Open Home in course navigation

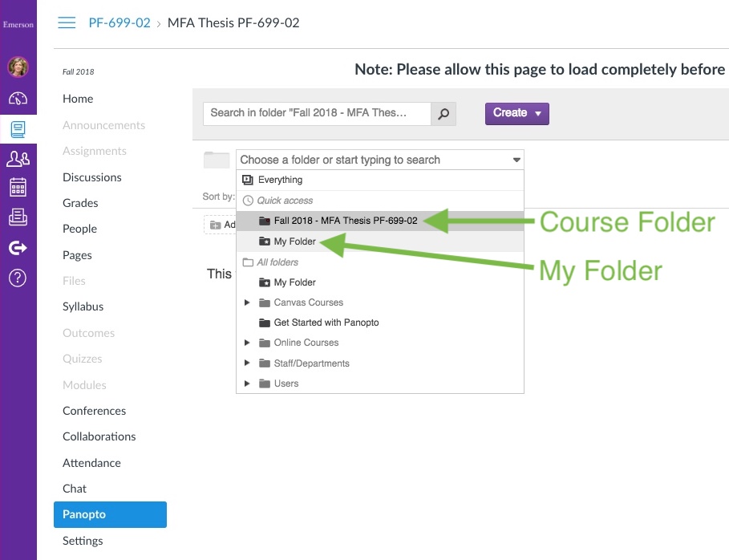click(x=78, y=99)
